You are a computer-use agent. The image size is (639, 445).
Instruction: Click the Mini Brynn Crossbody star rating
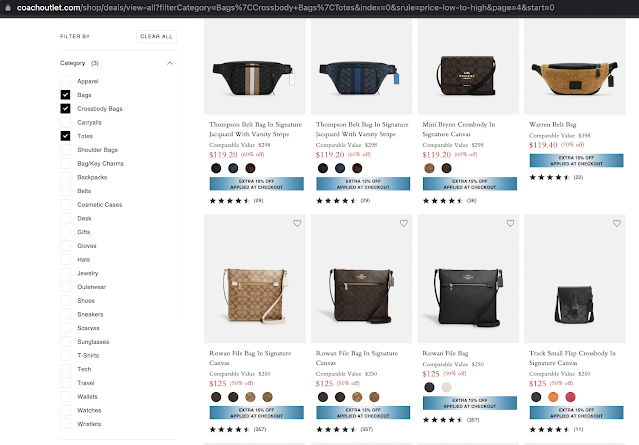click(450, 200)
